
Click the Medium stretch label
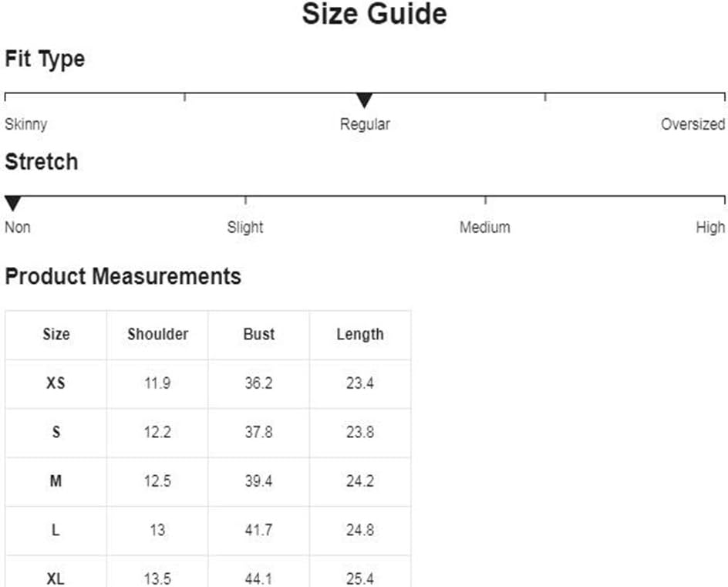tap(485, 227)
